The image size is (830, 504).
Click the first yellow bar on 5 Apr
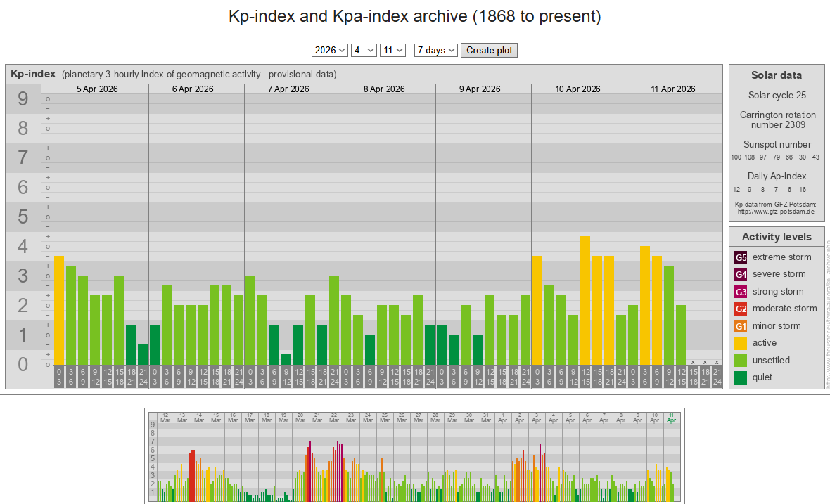point(59,311)
